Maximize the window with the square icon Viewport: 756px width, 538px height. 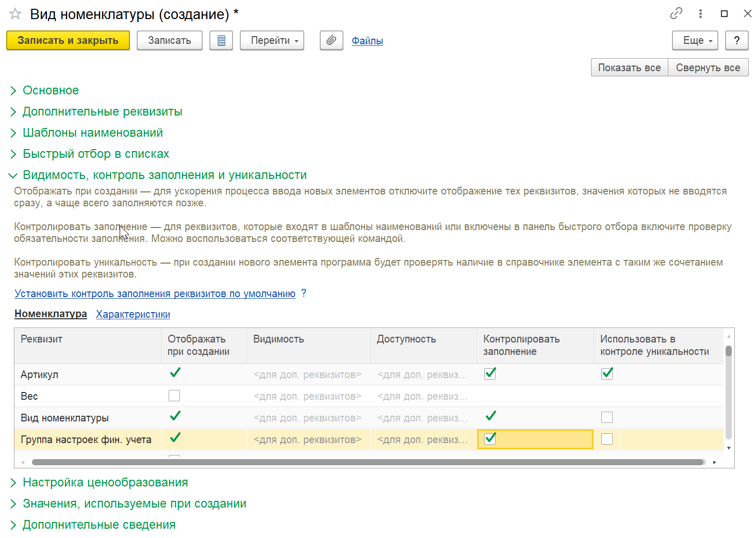click(x=724, y=13)
